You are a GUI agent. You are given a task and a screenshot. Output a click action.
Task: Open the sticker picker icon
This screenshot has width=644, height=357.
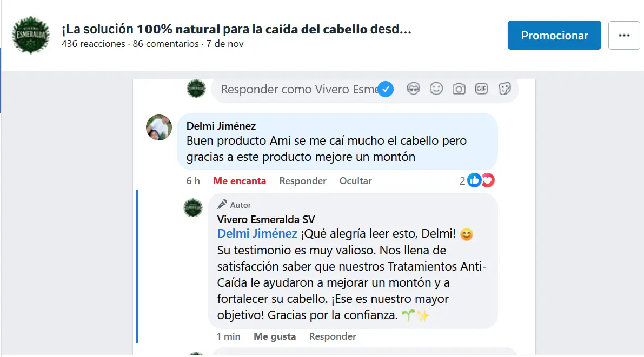pos(504,89)
